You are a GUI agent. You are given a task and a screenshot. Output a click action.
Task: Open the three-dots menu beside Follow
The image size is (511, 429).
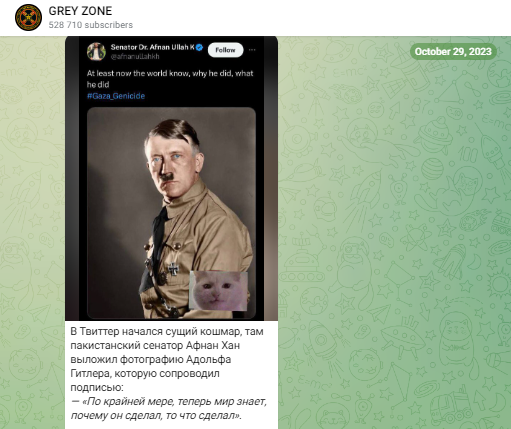(x=252, y=50)
